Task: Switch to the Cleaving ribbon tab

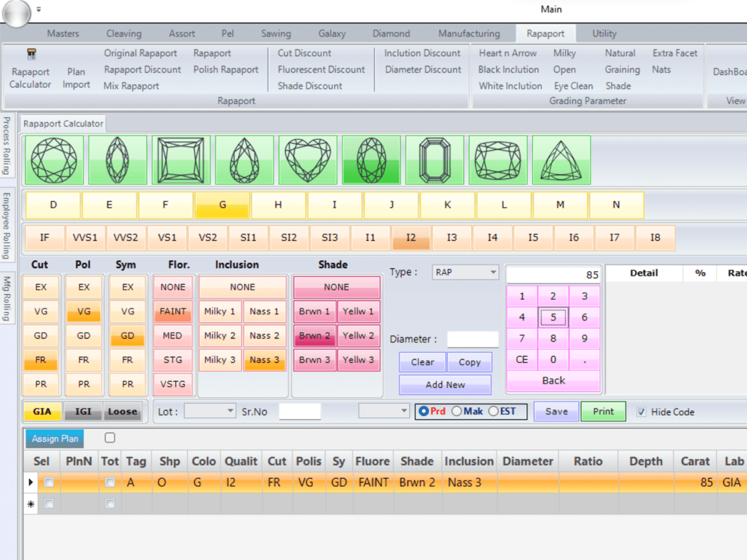Action: (x=124, y=33)
